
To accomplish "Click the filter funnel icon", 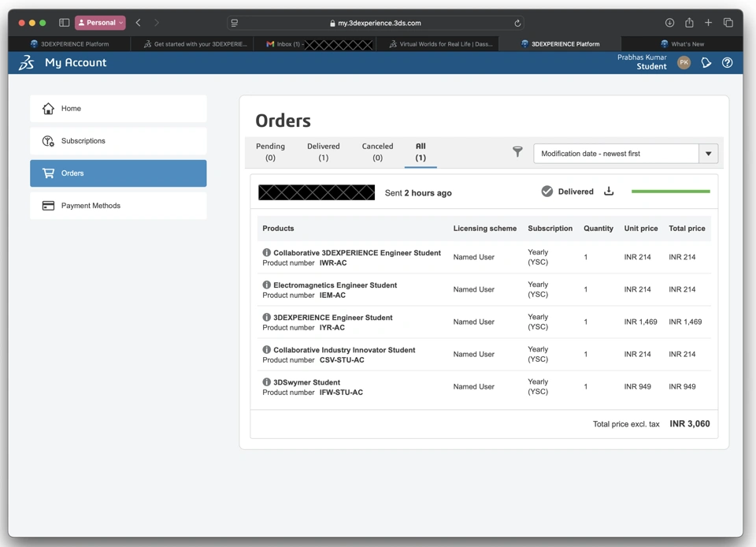I will (517, 152).
